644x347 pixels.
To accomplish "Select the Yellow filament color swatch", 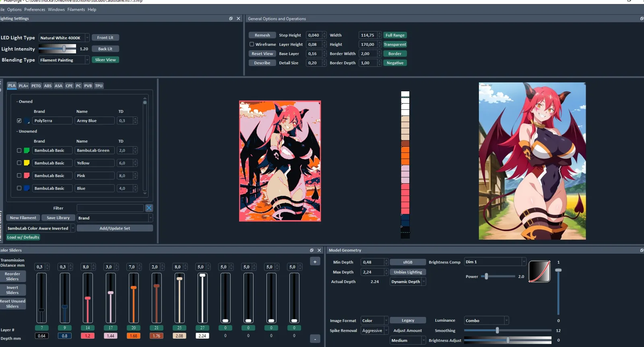I will tap(27, 163).
